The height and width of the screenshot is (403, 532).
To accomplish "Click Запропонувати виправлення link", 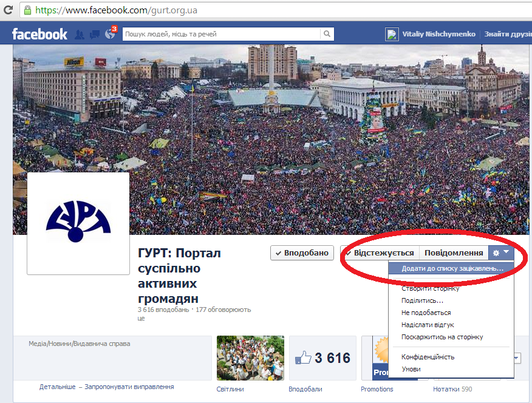I will click(x=129, y=387).
